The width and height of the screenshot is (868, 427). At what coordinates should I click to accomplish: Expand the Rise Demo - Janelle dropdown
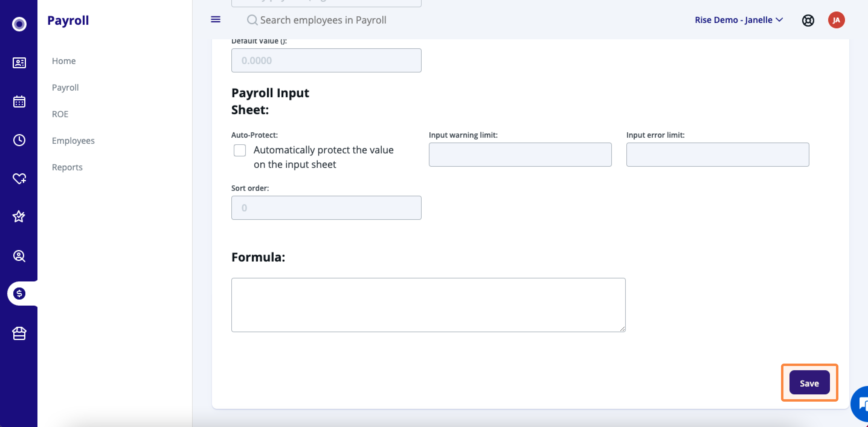pyautogui.click(x=738, y=20)
